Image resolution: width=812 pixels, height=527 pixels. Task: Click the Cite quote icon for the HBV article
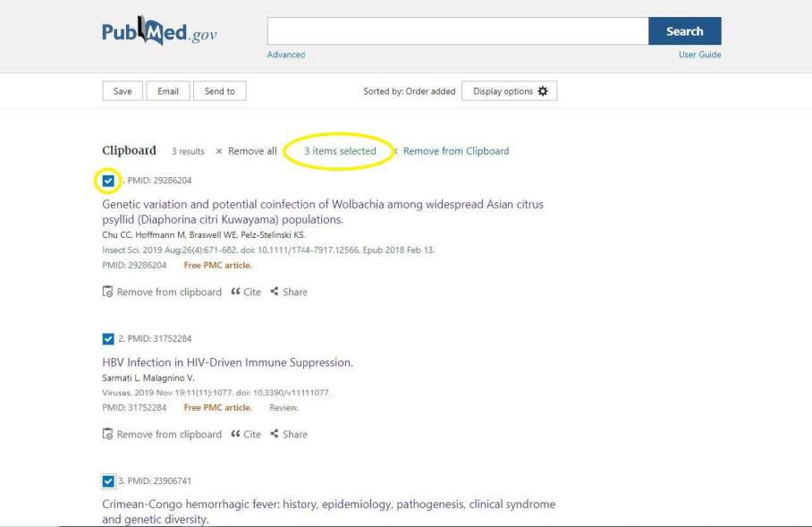pyautogui.click(x=236, y=434)
